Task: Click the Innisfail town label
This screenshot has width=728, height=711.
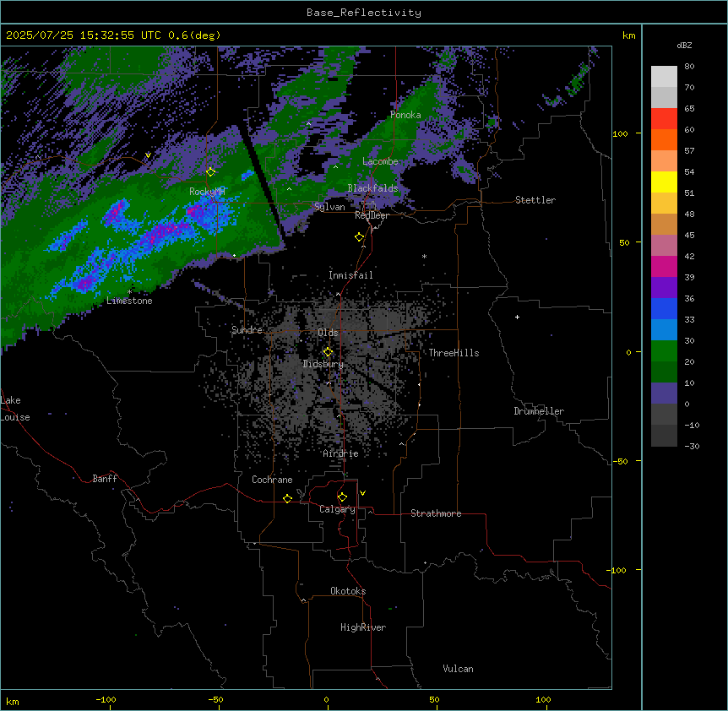Action: tap(350, 275)
